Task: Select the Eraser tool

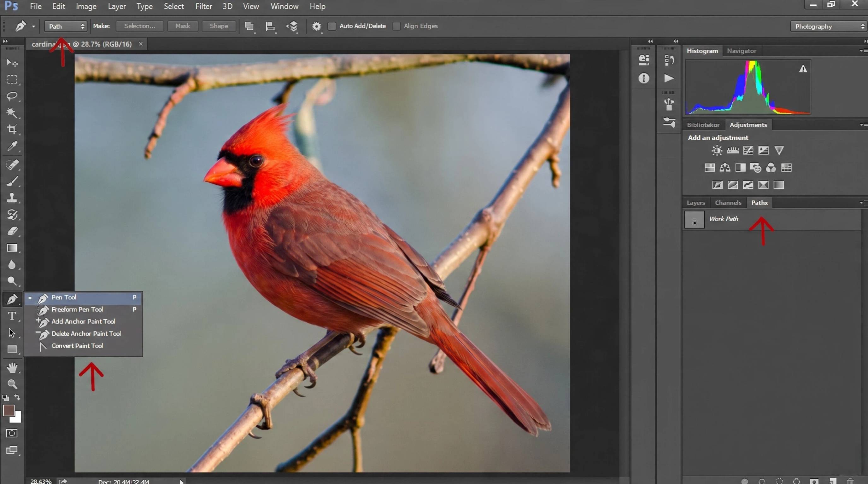Action: (x=12, y=231)
